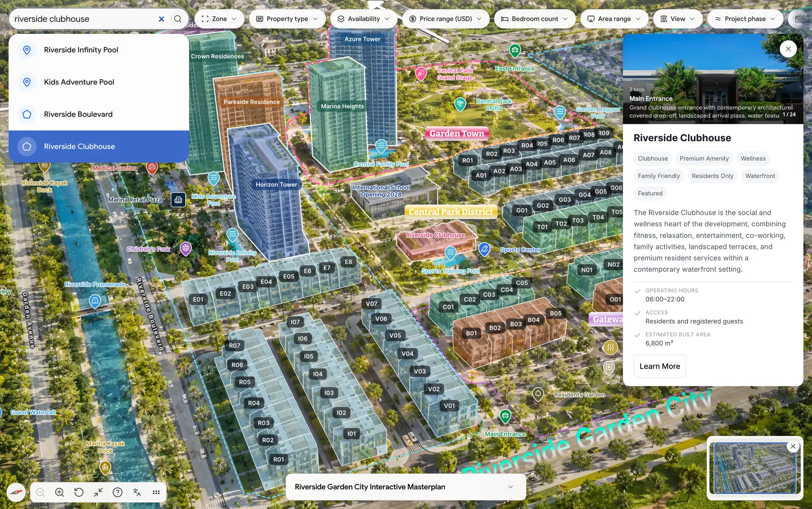Open the language translate icon

(x=137, y=492)
